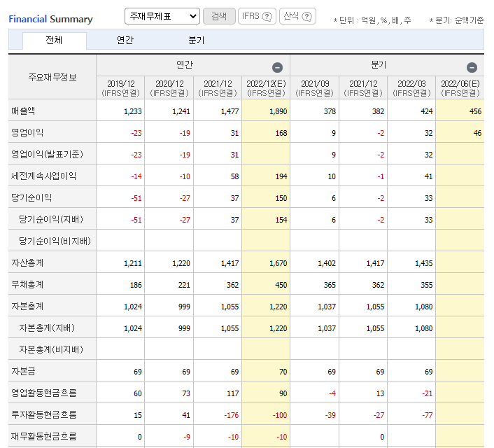494x448 pixels.
Task: Click the 154 당기순이익(지배) estimate value
Action: click(x=281, y=220)
